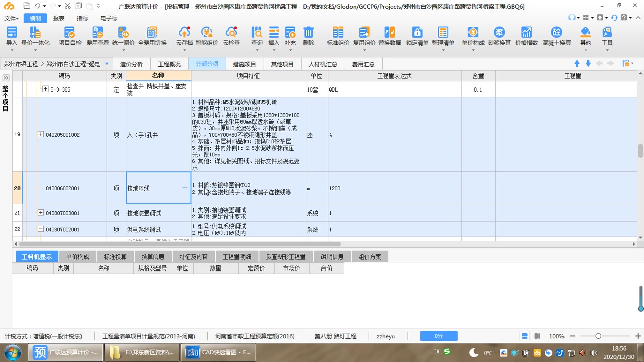Expand the left 整个项目 panel arrow

(x=6, y=78)
